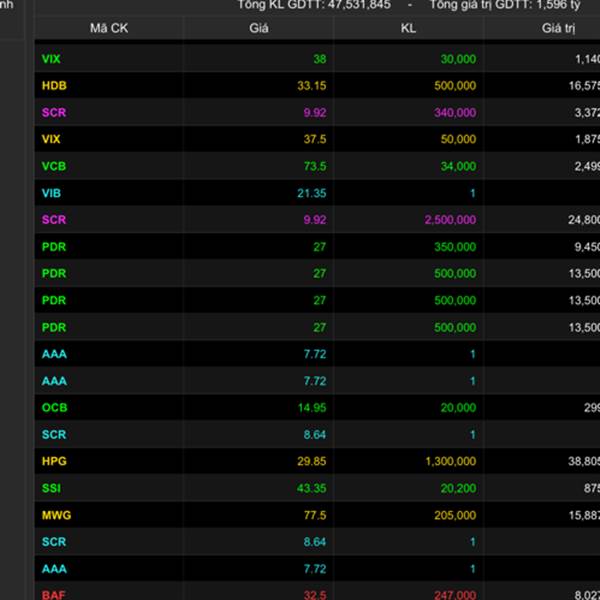Click the 34,000 volume cell

coord(458,166)
